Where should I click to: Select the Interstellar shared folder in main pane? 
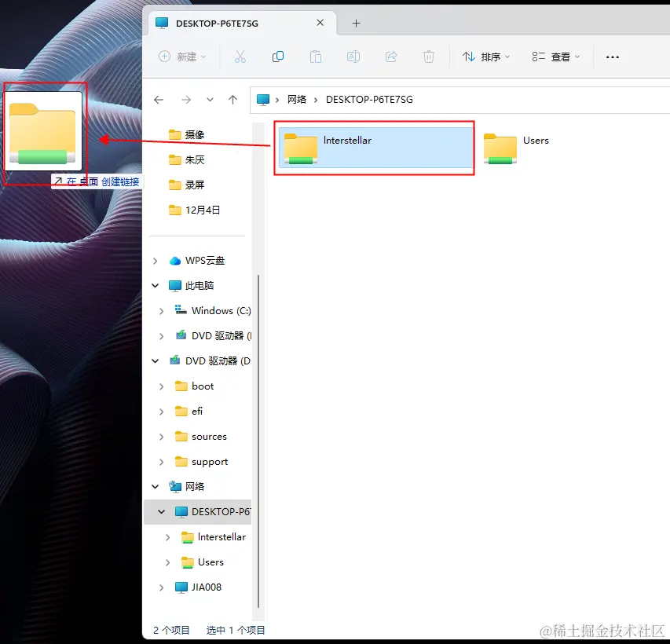pos(375,148)
